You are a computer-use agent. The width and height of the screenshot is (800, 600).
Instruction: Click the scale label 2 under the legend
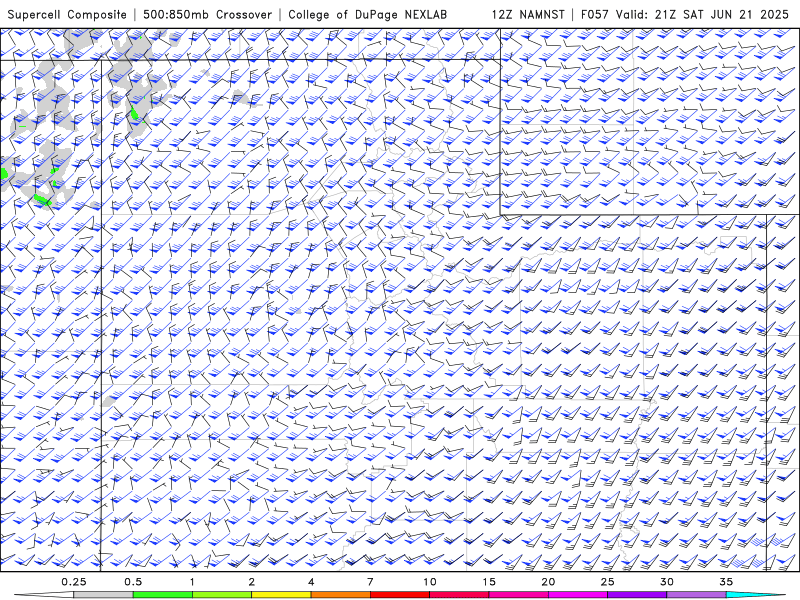coord(252,582)
